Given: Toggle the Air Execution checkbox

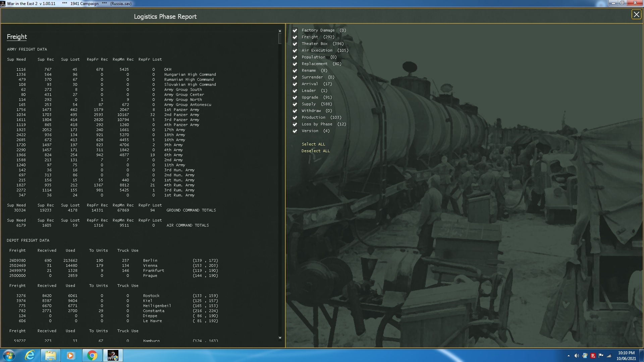Looking at the screenshot, I should [x=295, y=50].
